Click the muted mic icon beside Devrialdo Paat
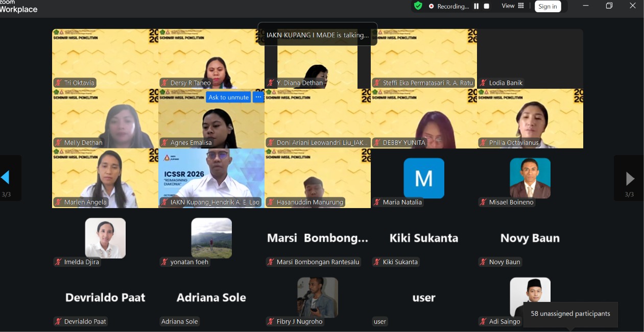 tap(59, 322)
